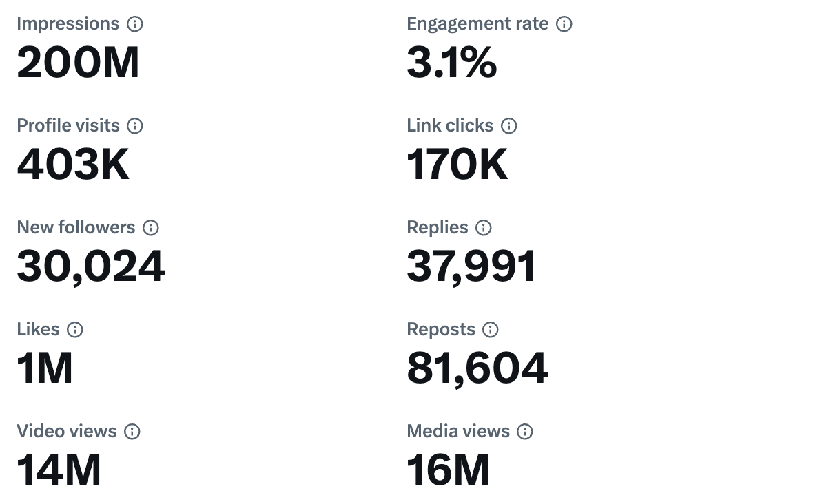Screen dimensions: 813x504
Task: Click the Reposts info icon
Action: tap(490, 329)
